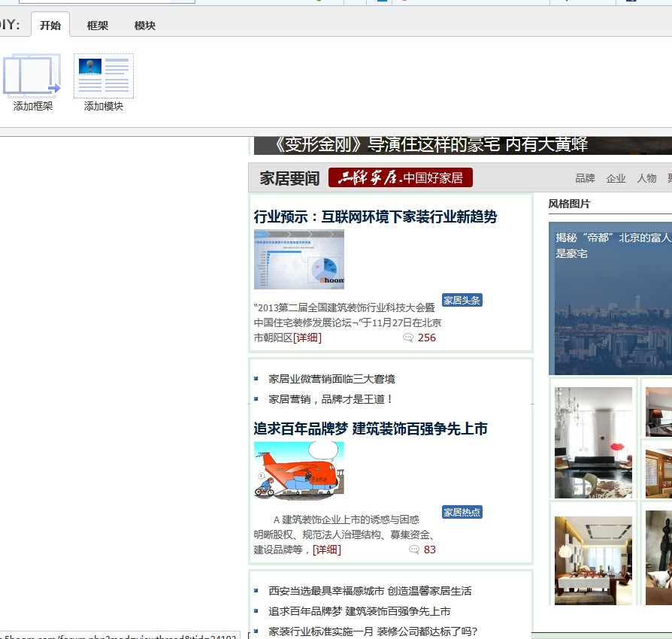Image resolution: width=672 pixels, height=639 pixels.
Task: Click the 风格图片 section heading
Action: [569, 204]
